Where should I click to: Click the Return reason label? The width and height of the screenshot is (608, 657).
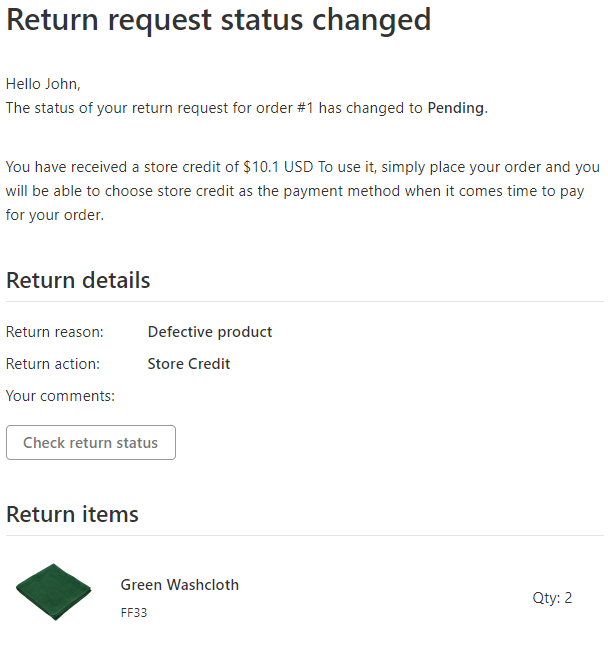(x=62, y=332)
